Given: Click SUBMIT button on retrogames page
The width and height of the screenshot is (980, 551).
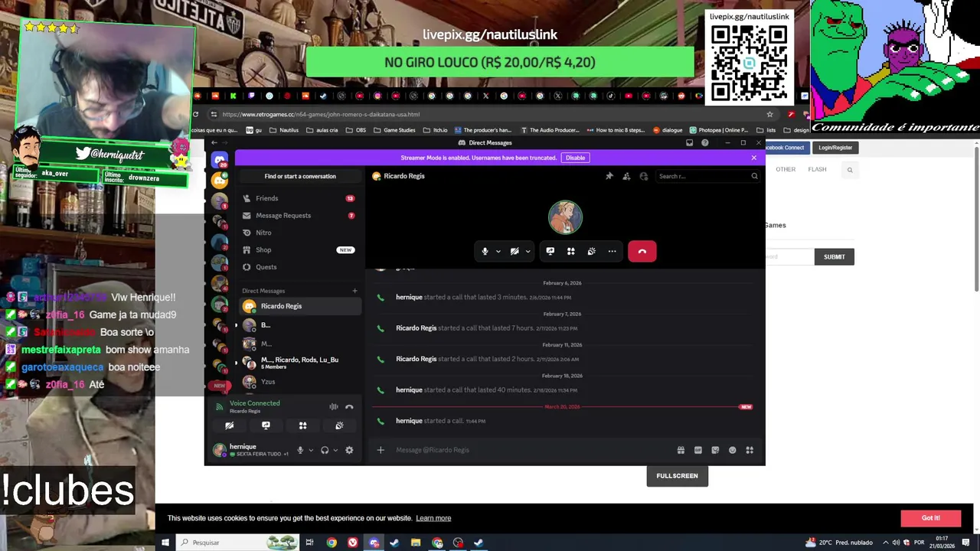Looking at the screenshot, I should click(x=834, y=257).
